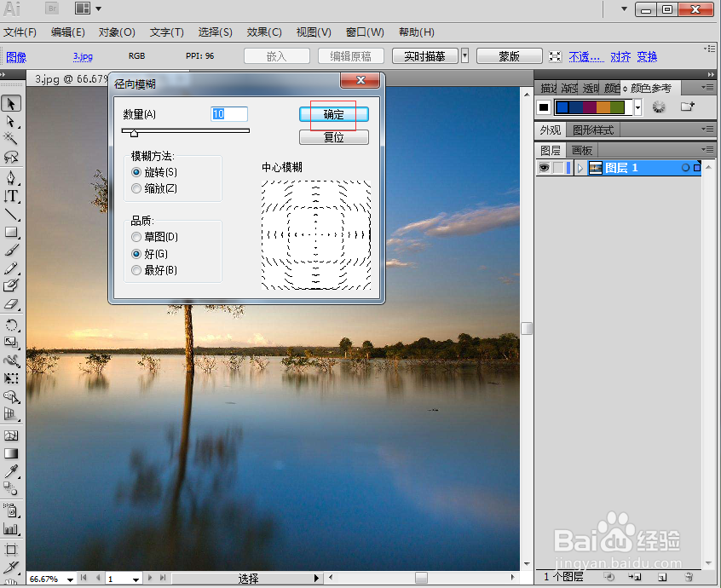
Task: Select the Magic Wand tool
Action: coord(10,138)
